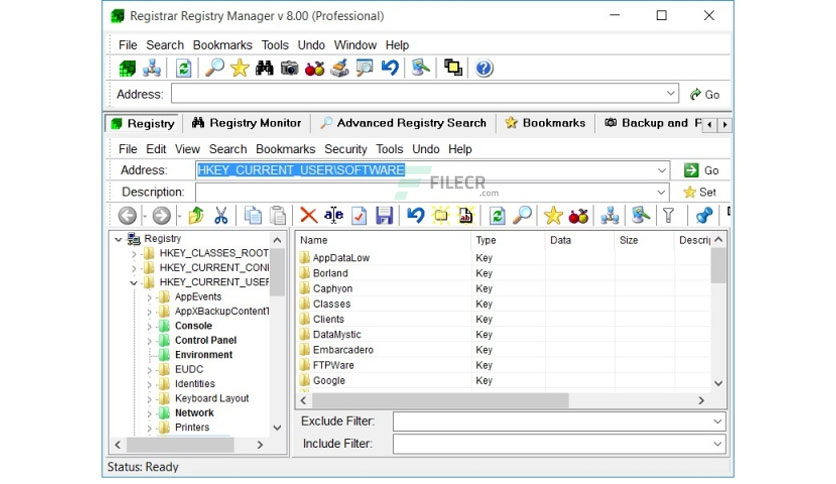
Task: Collapse the HKEY_CURRENT_USER tree node
Action: pyautogui.click(x=134, y=283)
